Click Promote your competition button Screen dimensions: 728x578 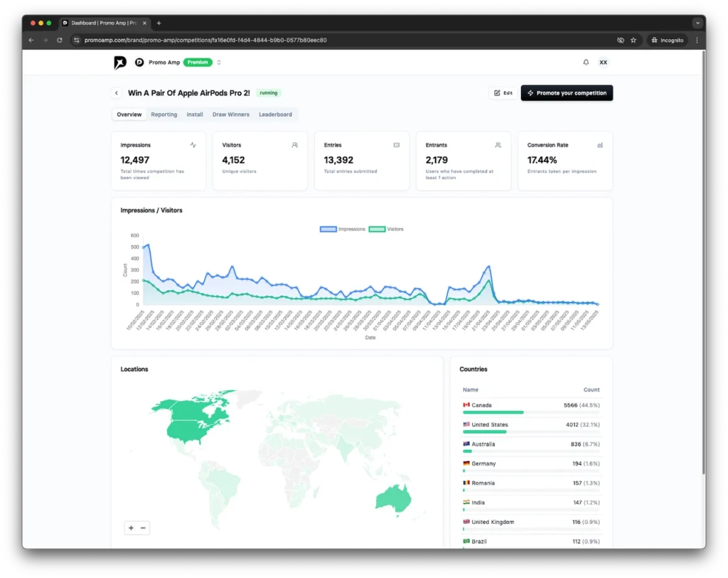567,93
